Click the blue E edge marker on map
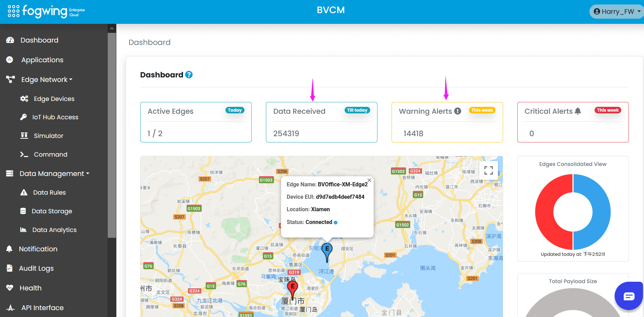The height and width of the screenshot is (317, 644). click(x=327, y=252)
